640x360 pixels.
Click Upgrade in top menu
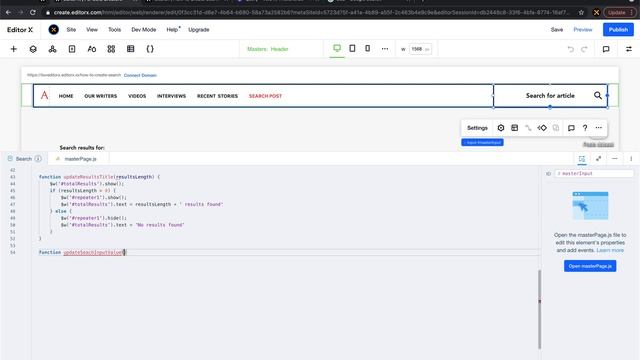[x=199, y=30]
